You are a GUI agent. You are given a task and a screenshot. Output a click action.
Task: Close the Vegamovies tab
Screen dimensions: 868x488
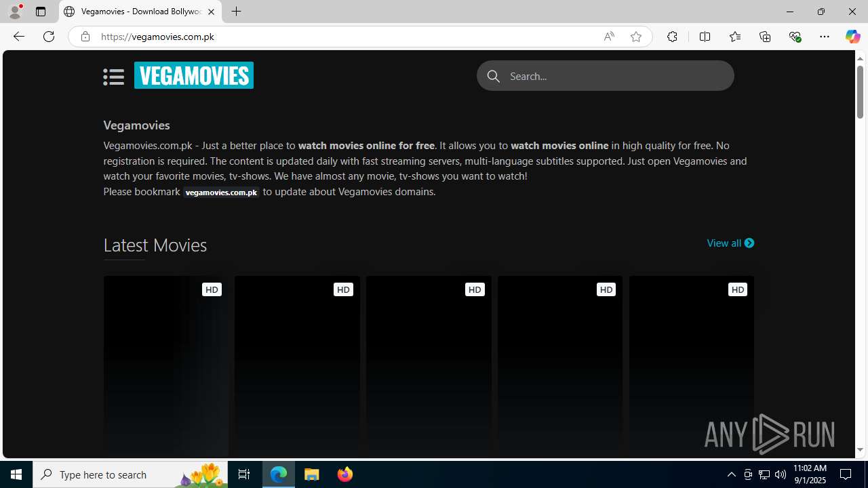[x=211, y=12]
